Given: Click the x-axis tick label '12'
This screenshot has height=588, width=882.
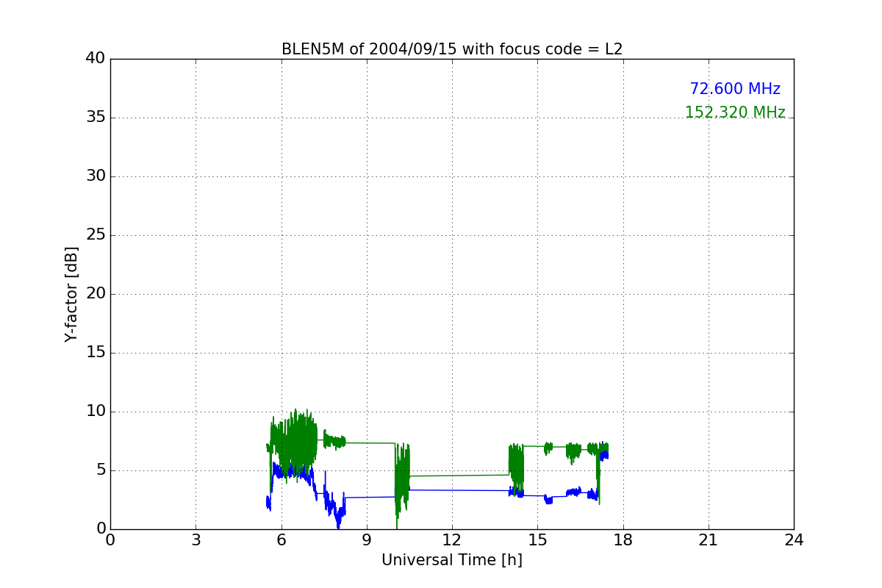Looking at the screenshot, I should click(x=452, y=539).
